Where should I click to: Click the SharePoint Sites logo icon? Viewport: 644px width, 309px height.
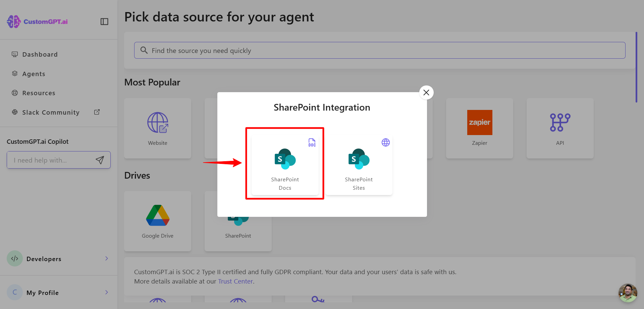pyautogui.click(x=359, y=159)
